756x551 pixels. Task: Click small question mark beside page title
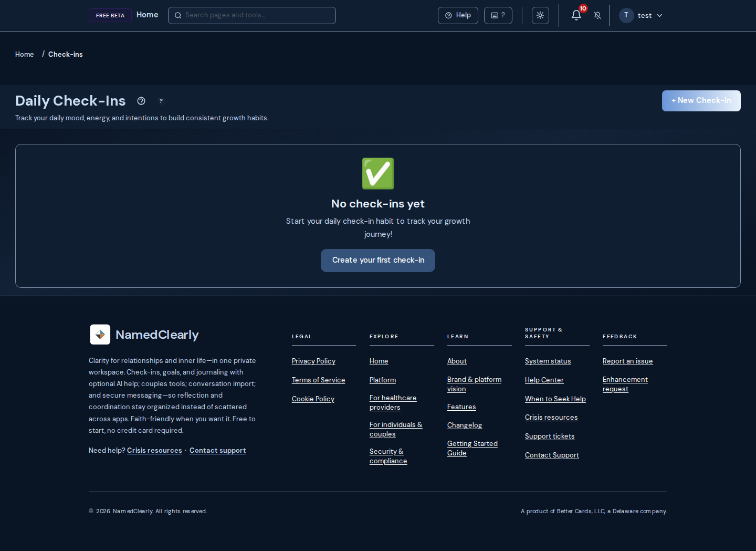[x=161, y=101]
